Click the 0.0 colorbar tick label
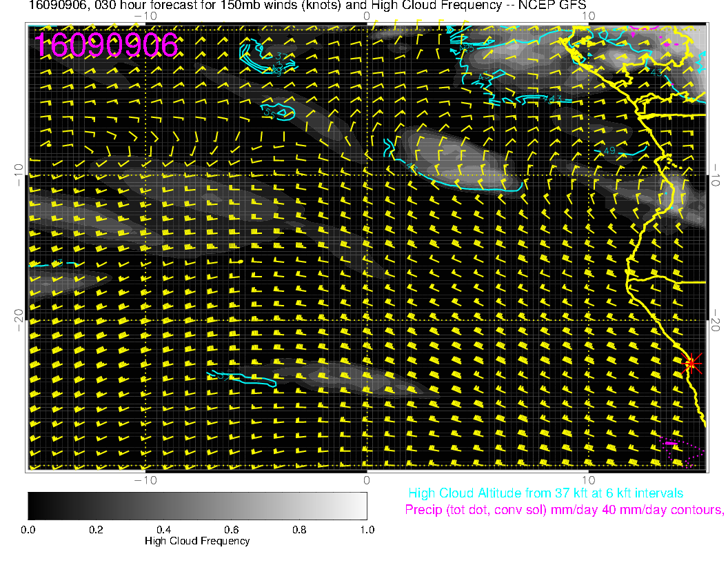 click(x=28, y=530)
